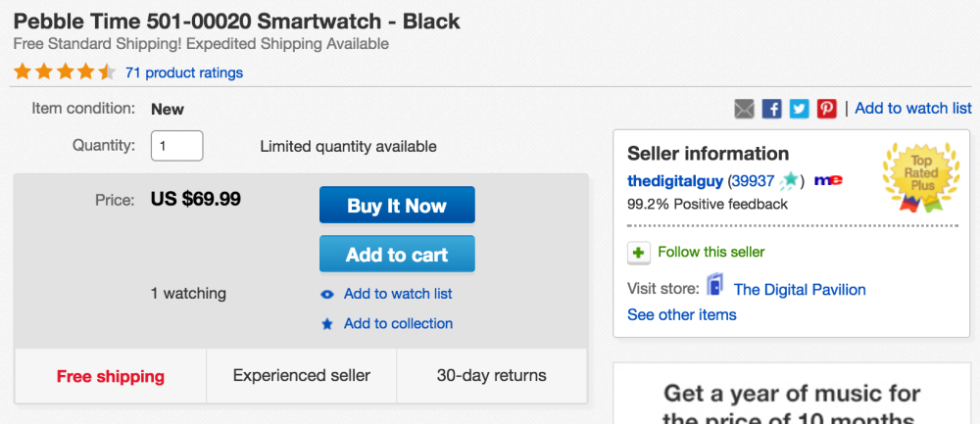Share this item on Facebook
This screenshot has width=980, height=424.
click(772, 109)
